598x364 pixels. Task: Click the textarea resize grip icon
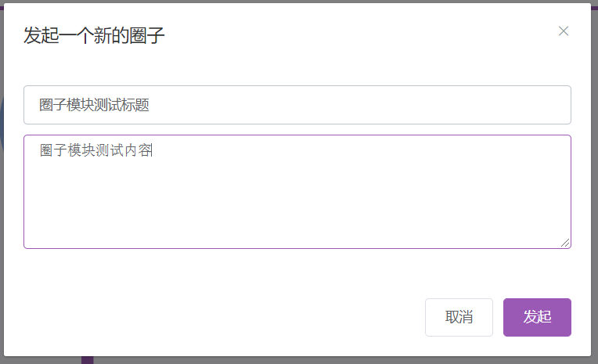pyautogui.click(x=566, y=243)
